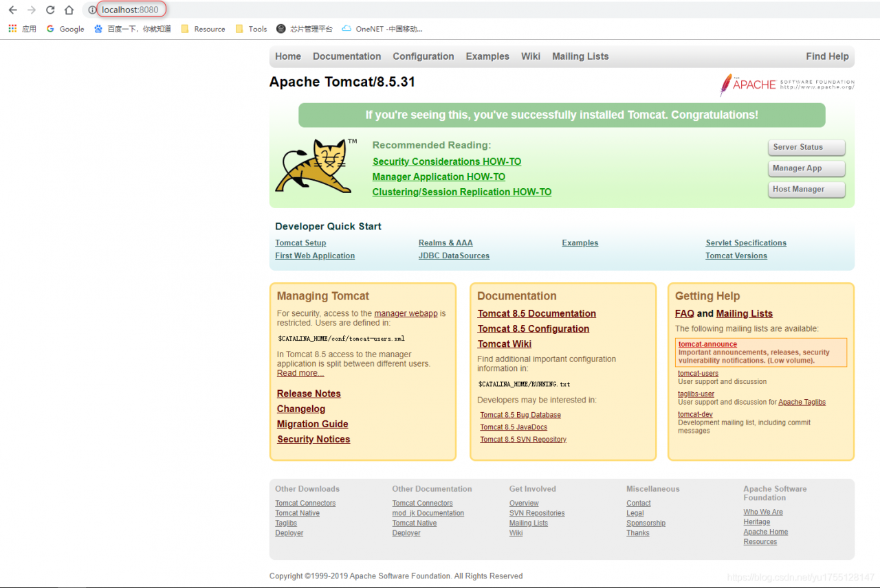
Task: Click the Tomcat cat logo
Action: pos(316,166)
